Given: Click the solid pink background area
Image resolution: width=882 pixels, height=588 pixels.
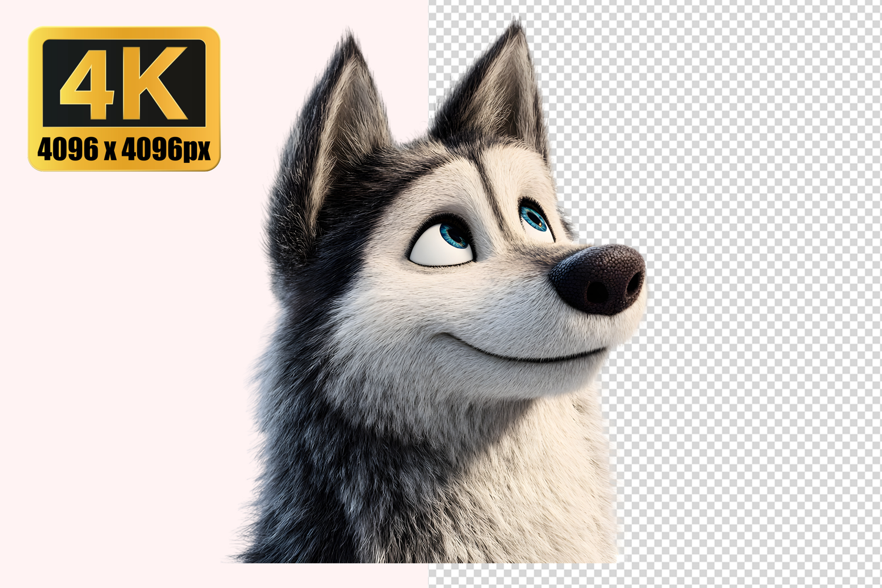Looking at the screenshot, I should tap(118, 353).
